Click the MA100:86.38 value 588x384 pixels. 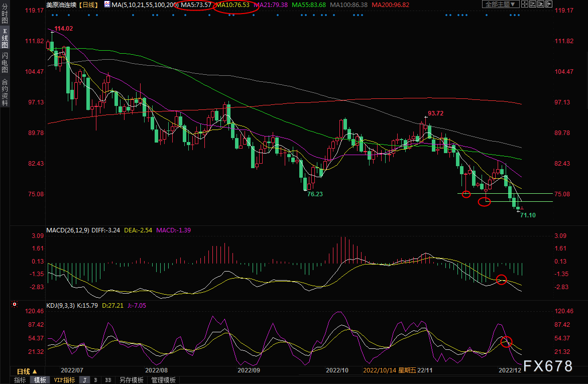coord(349,5)
